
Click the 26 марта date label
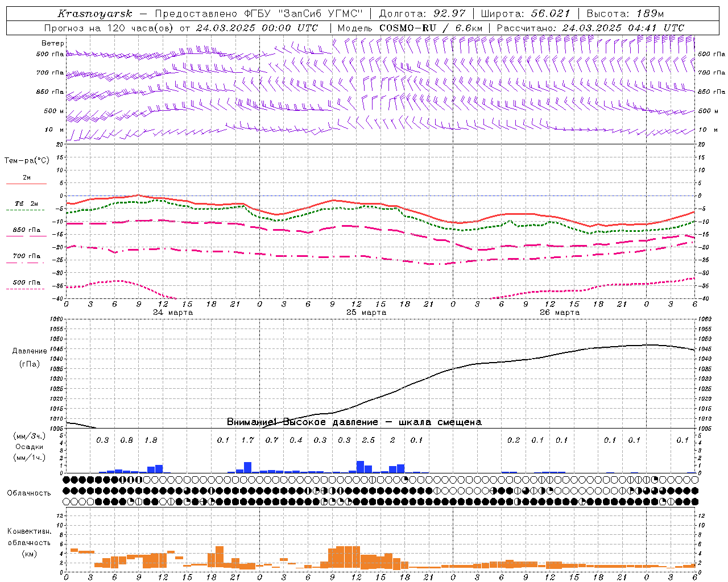pos(560,312)
